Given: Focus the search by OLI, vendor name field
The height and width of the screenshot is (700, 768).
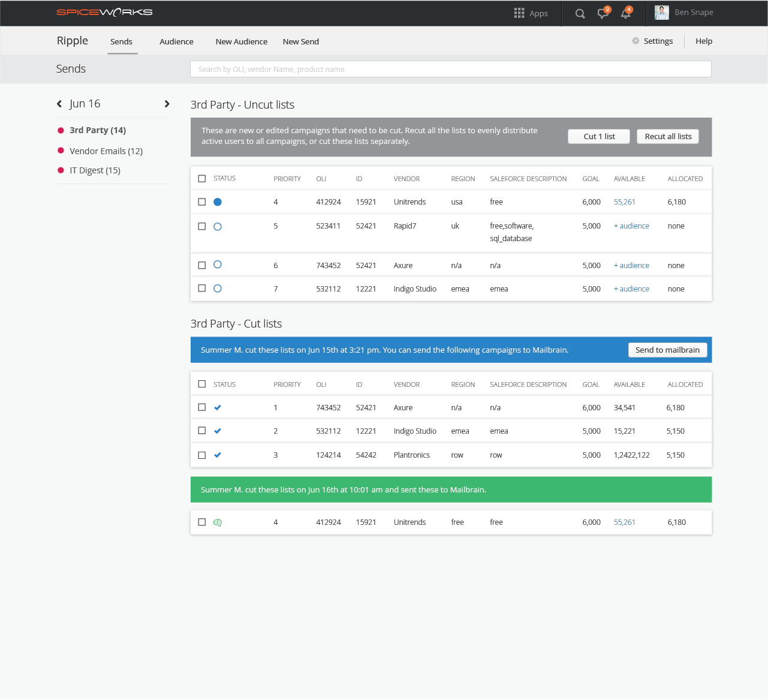Looking at the screenshot, I should click(x=451, y=69).
